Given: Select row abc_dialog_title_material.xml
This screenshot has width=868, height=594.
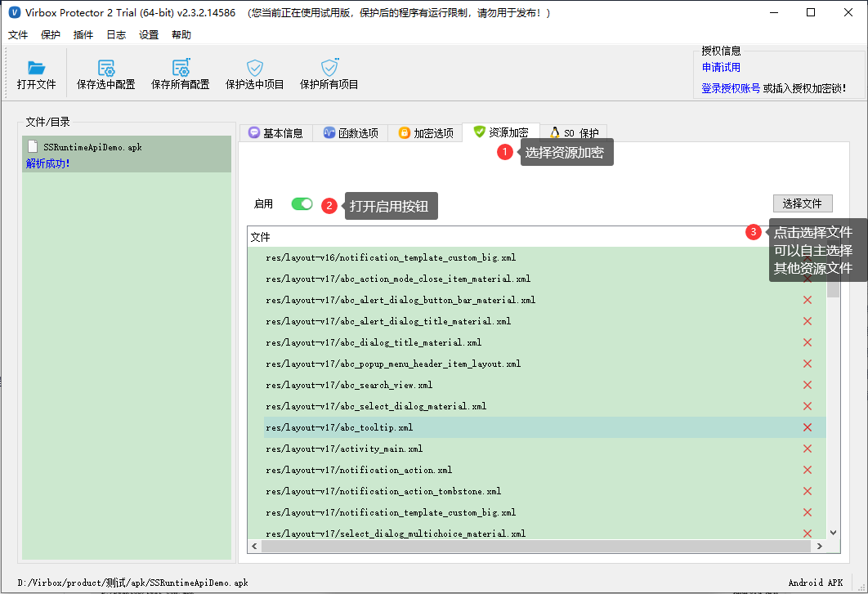Looking at the screenshot, I should (x=544, y=342).
